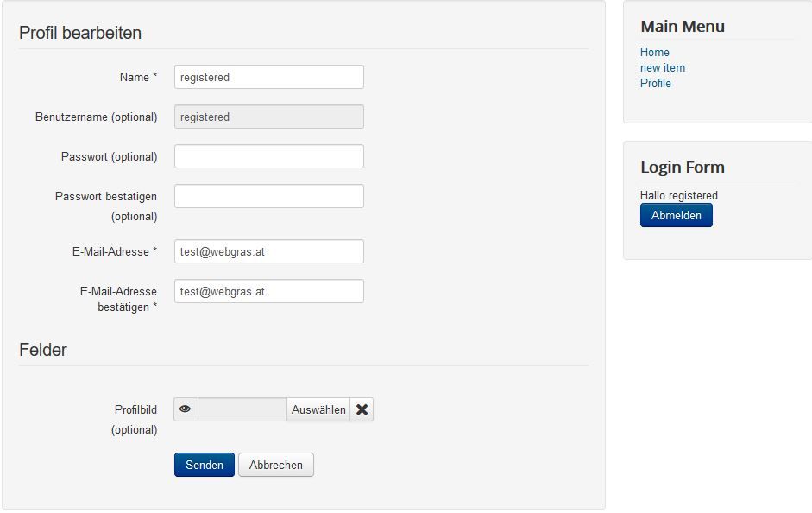Toggle the profile image preview eye icon
Image resolution: width=812 pixels, height=513 pixels.
tap(186, 409)
